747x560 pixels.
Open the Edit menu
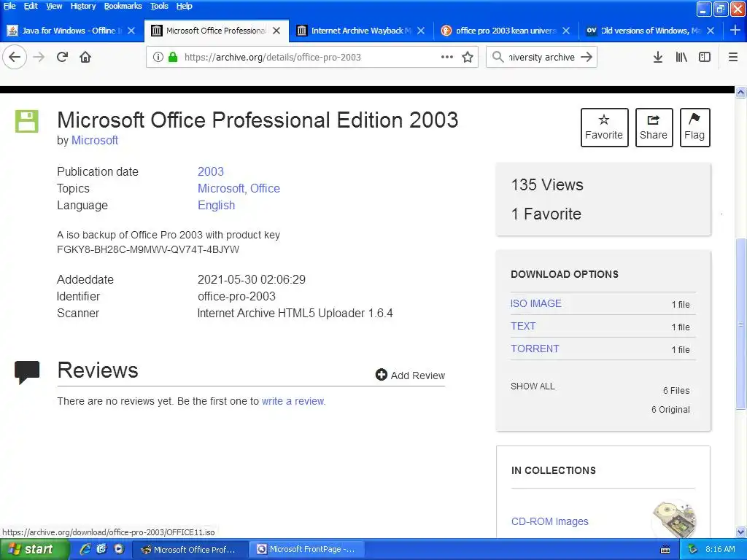31,6
